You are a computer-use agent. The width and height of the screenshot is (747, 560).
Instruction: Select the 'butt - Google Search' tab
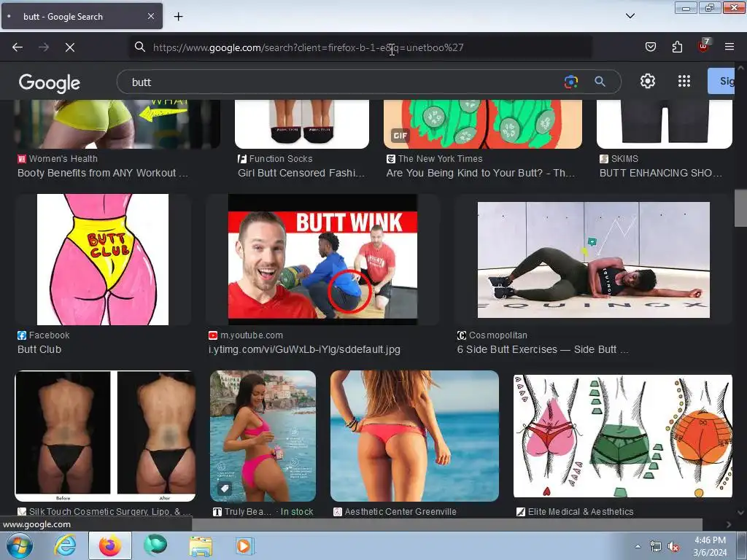[82, 16]
